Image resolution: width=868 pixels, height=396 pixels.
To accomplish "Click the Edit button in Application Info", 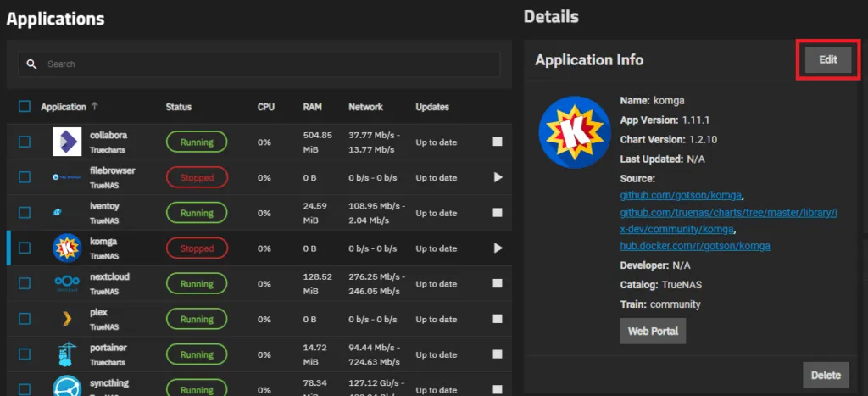I will 827,60.
